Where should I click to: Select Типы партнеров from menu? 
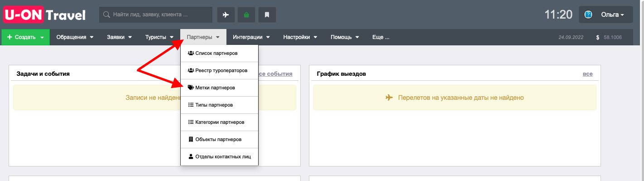219,105
